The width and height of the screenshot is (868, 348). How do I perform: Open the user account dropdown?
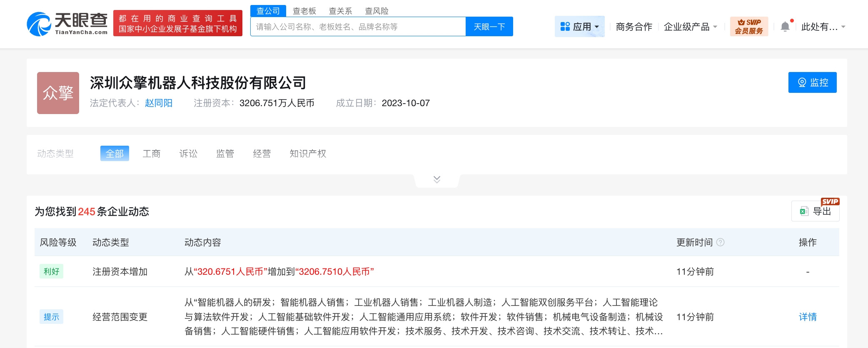click(x=823, y=27)
